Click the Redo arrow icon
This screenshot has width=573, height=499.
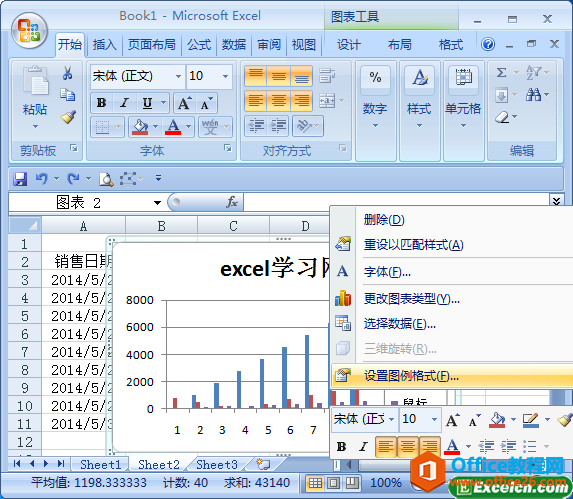point(74,179)
